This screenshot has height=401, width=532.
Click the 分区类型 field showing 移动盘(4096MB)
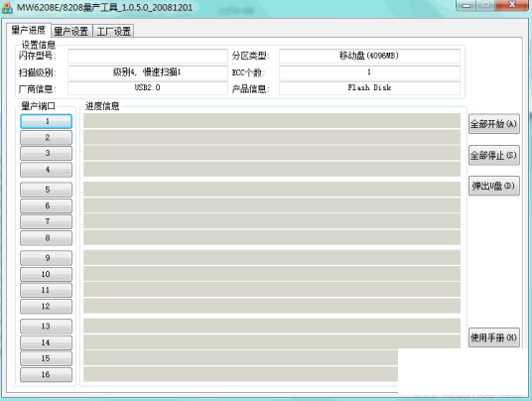369,56
